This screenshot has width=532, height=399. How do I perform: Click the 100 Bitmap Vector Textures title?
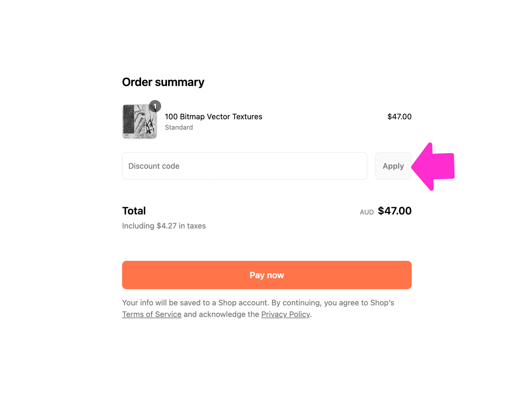coord(213,117)
